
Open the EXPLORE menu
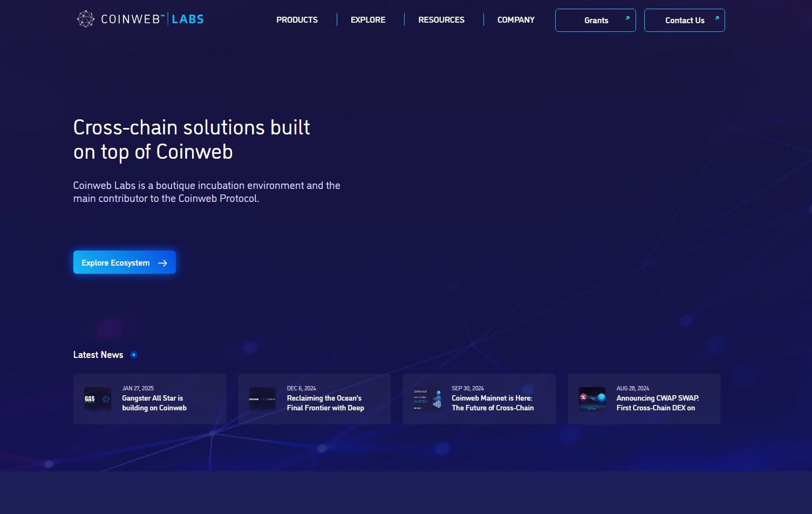click(368, 20)
